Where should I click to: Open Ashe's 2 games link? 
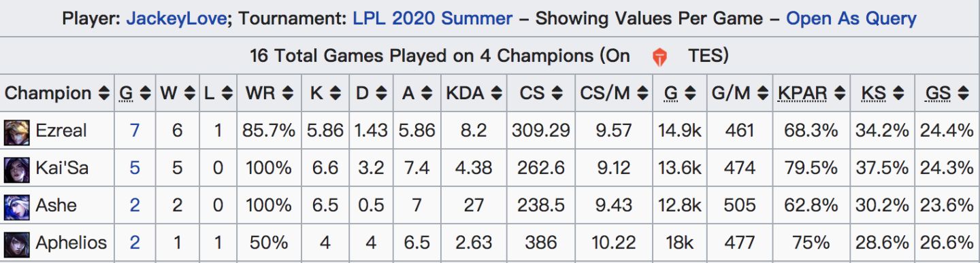point(135,205)
